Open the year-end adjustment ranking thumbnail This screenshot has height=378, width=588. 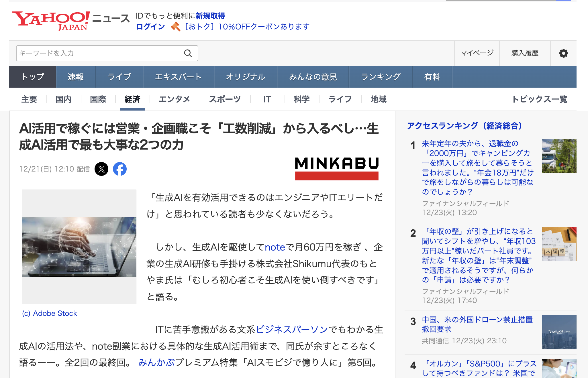click(x=559, y=244)
